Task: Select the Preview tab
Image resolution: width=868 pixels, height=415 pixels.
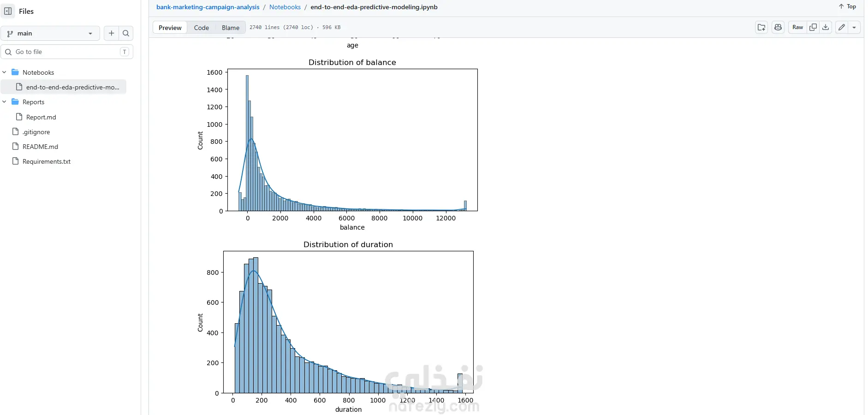Action: (170, 28)
